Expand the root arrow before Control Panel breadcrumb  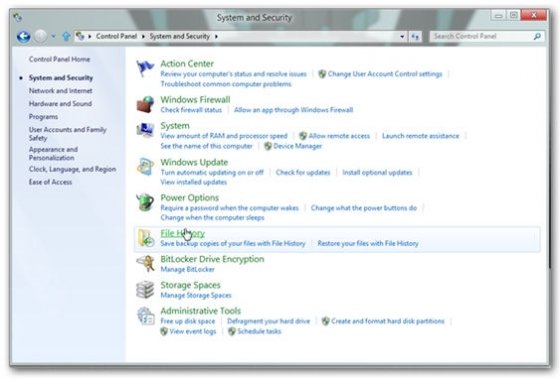click(90, 36)
